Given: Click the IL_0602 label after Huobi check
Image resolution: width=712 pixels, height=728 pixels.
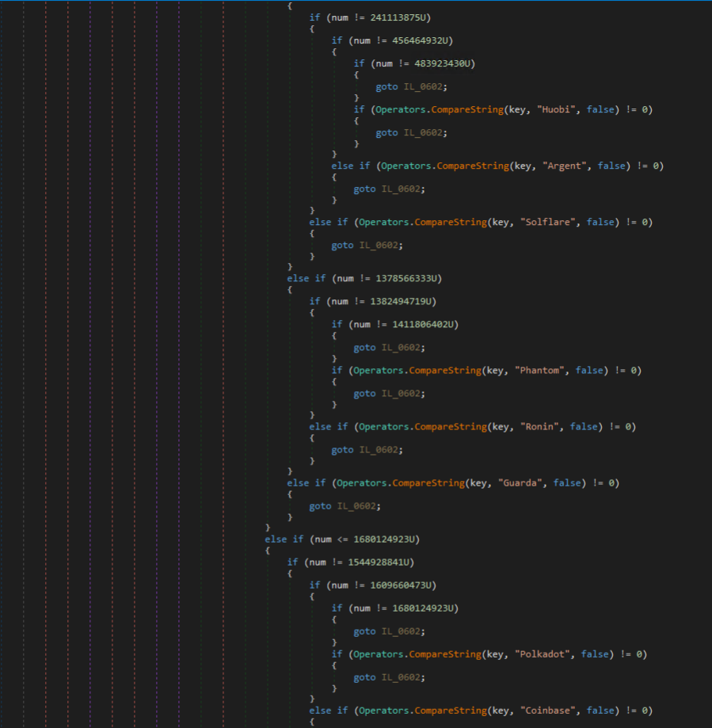Looking at the screenshot, I should [x=423, y=133].
